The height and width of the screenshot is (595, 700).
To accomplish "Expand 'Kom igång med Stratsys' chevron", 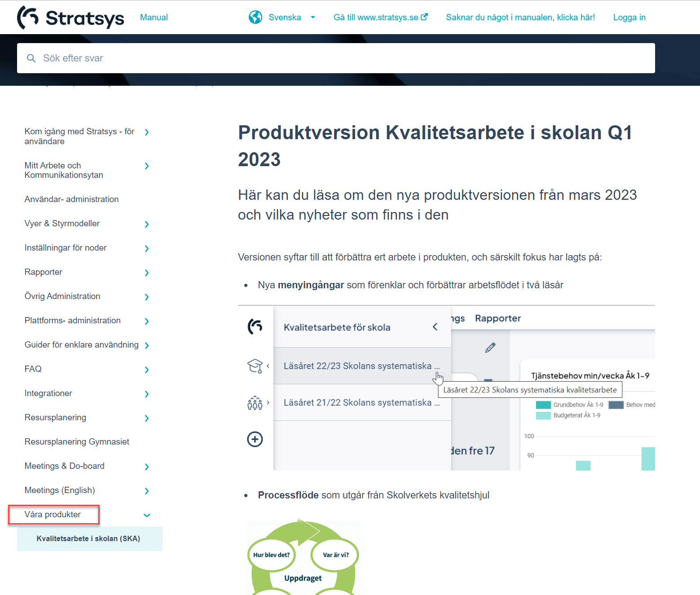I will tap(147, 132).
